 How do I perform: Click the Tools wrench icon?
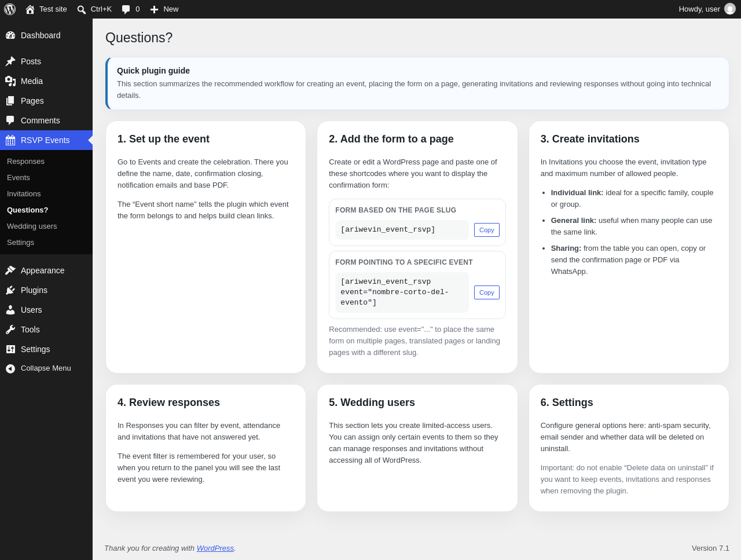point(10,330)
